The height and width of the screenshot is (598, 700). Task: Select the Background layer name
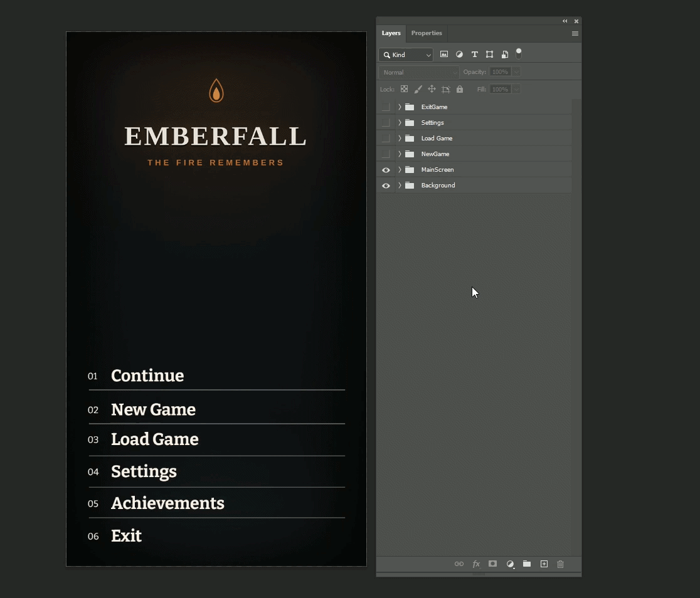coord(438,185)
